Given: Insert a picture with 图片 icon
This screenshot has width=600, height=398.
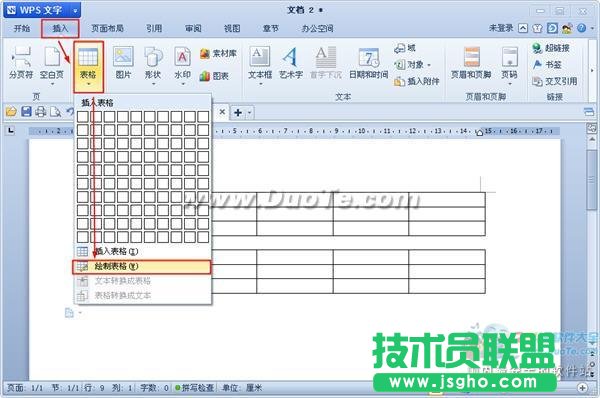Looking at the screenshot, I should point(123,57).
